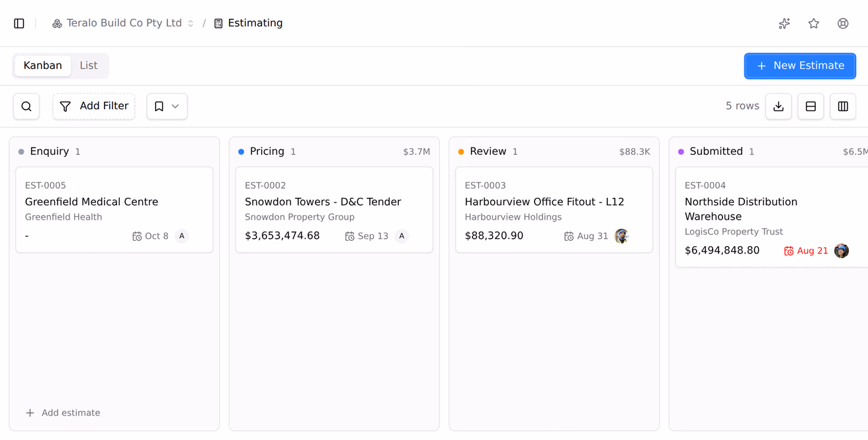Open the Harbourview Office Fitout - L12 card

pos(554,210)
